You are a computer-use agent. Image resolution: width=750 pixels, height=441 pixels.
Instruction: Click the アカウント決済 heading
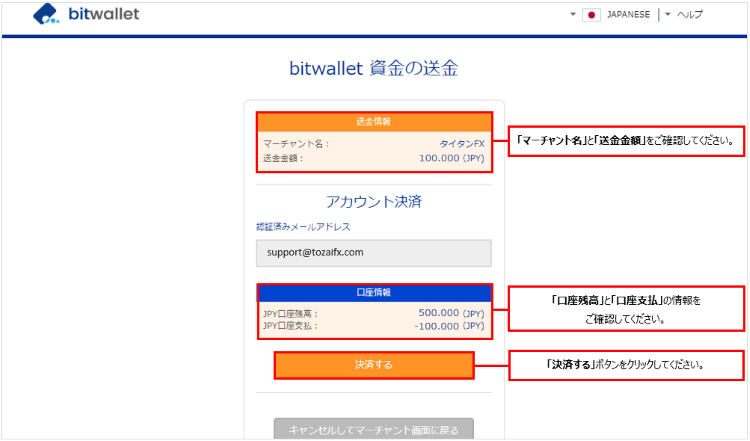374,201
